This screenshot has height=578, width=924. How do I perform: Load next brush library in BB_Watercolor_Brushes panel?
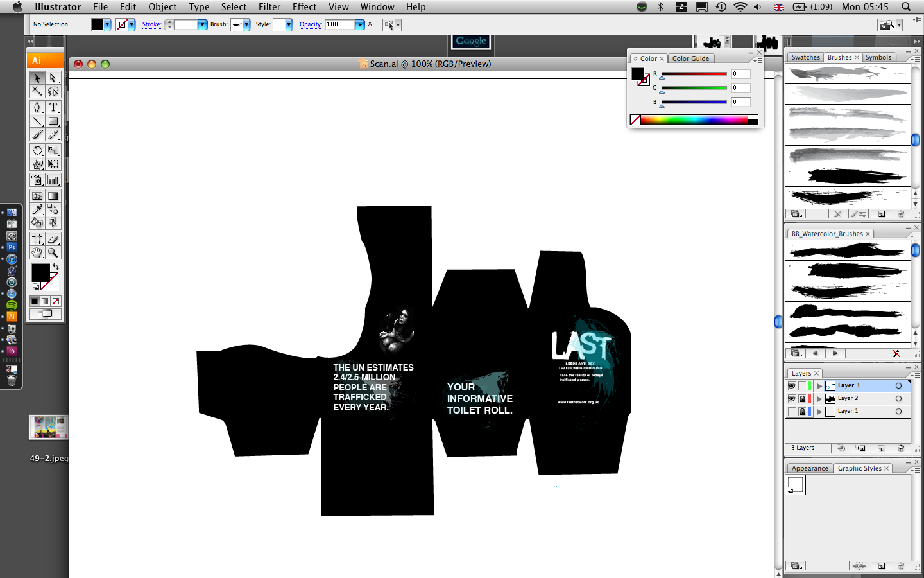tap(835, 353)
